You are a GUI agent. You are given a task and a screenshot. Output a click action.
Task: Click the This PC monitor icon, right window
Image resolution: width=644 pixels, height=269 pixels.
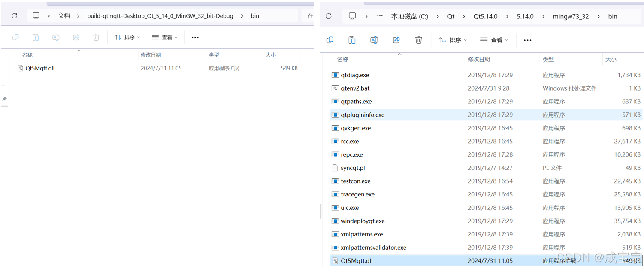click(x=352, y=16)
